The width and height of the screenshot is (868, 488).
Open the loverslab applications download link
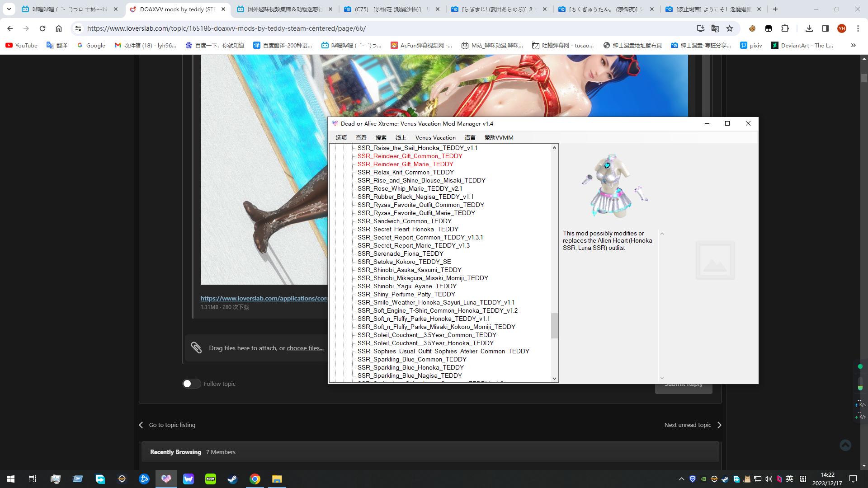[264, 298]
